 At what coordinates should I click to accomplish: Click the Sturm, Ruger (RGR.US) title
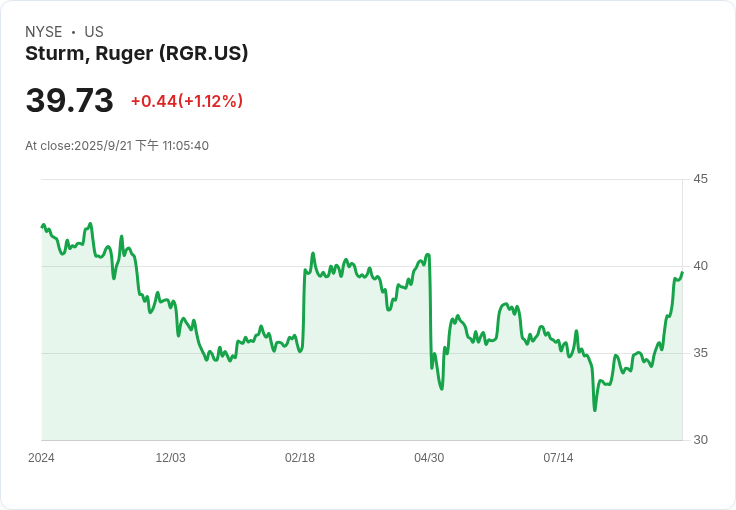click(x=137, y=53)
